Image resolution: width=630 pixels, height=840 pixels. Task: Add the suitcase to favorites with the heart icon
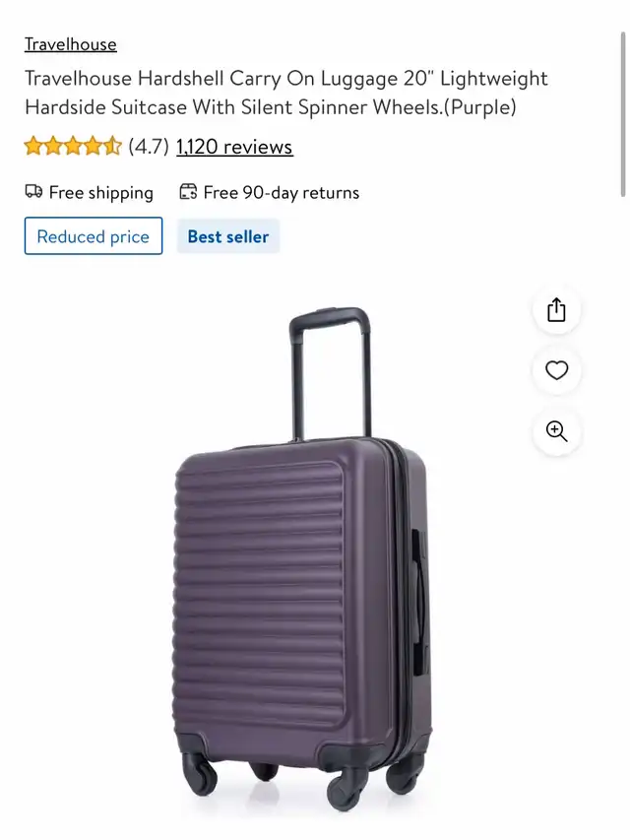[x=556, y=370]
